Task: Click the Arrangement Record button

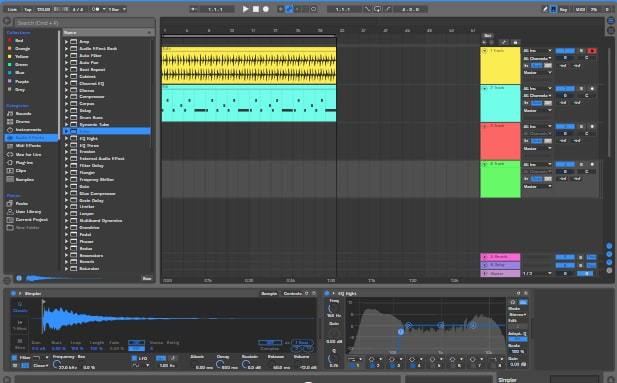Action: click(266, 9)
